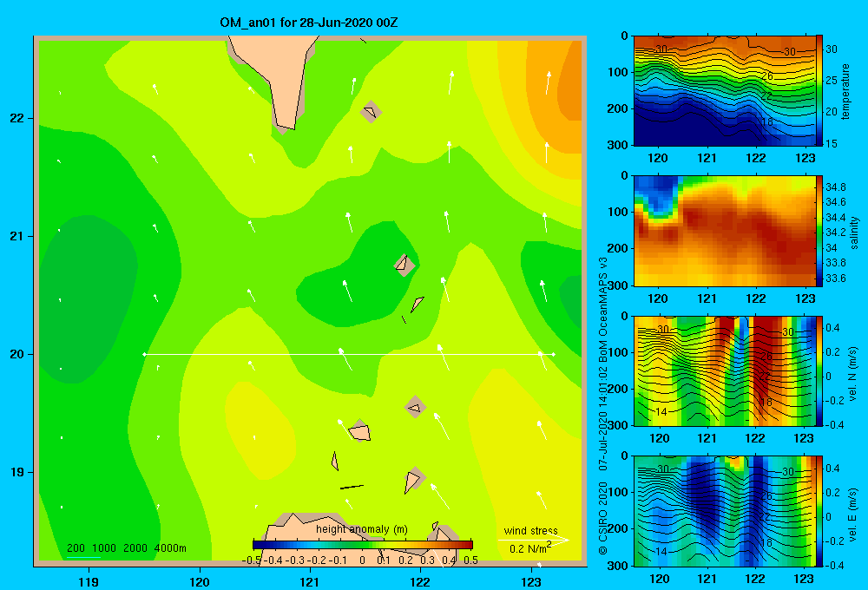Click the -0.4 tick on vel. N scale
The width and height of the screenshot is (868, 590).
[x=834, y=425]
